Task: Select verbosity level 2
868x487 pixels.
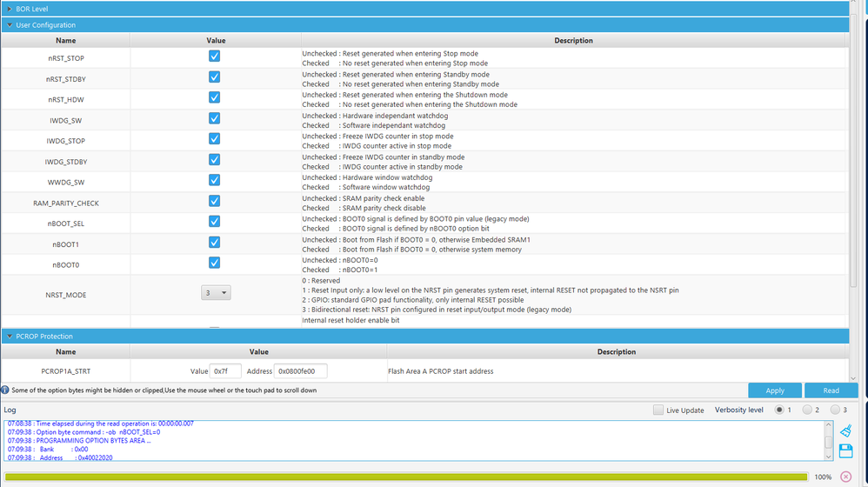Action: tap(807, 410)
